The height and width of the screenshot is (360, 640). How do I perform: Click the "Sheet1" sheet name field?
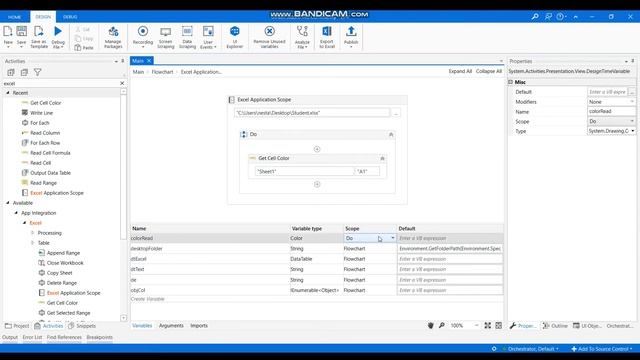tap(304, 171)
